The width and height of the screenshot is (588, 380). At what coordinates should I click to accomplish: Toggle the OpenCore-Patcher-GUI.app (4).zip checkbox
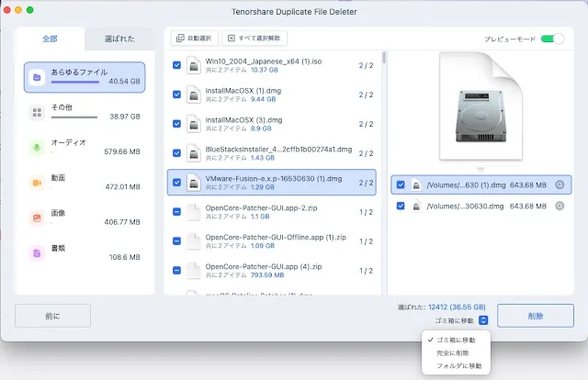coord(176,270)
